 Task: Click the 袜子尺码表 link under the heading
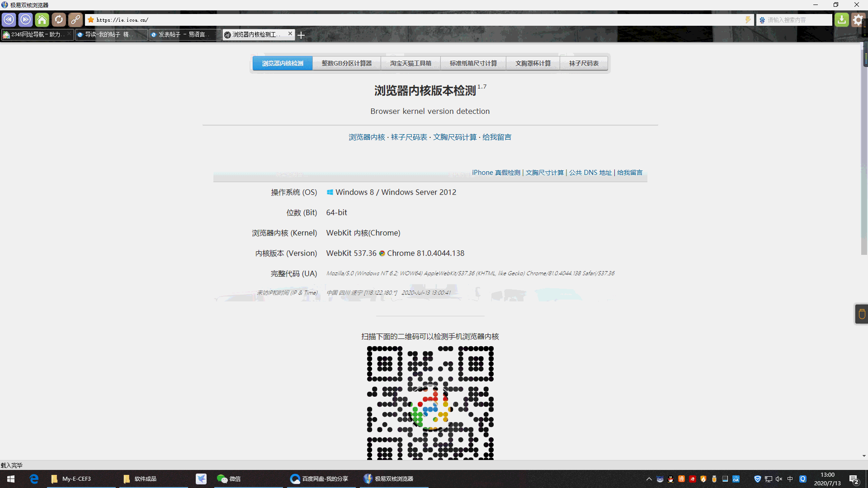[x=409, y=137]
